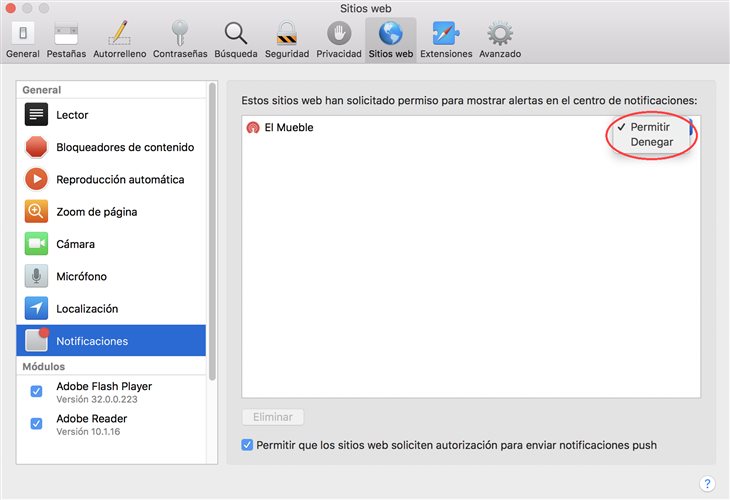
Task: Open the General preferences pane icon
Action: tap(23, 34)
